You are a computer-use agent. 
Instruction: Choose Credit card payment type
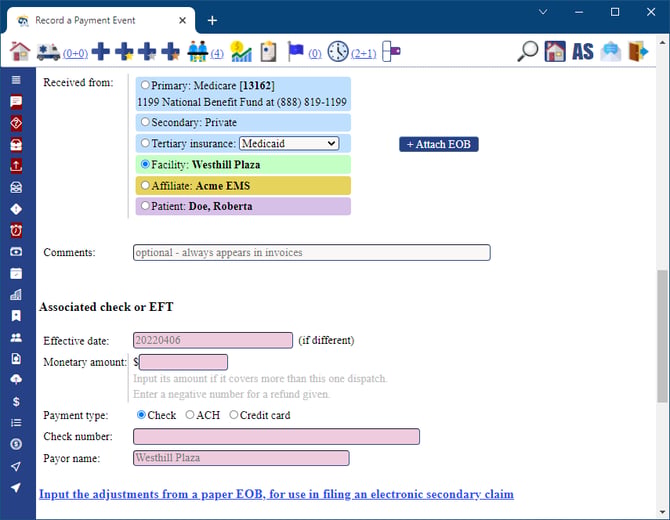pos(234,414)
